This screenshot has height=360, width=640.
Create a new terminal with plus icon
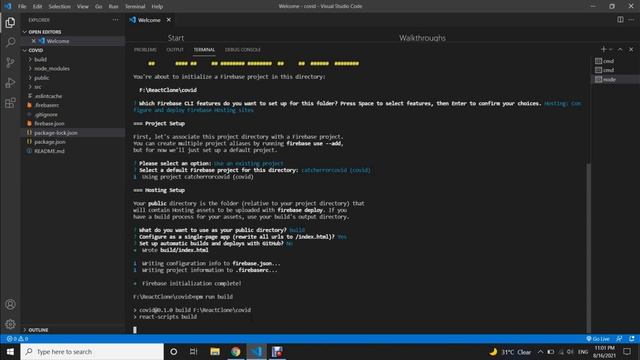[x=604, y=49]
